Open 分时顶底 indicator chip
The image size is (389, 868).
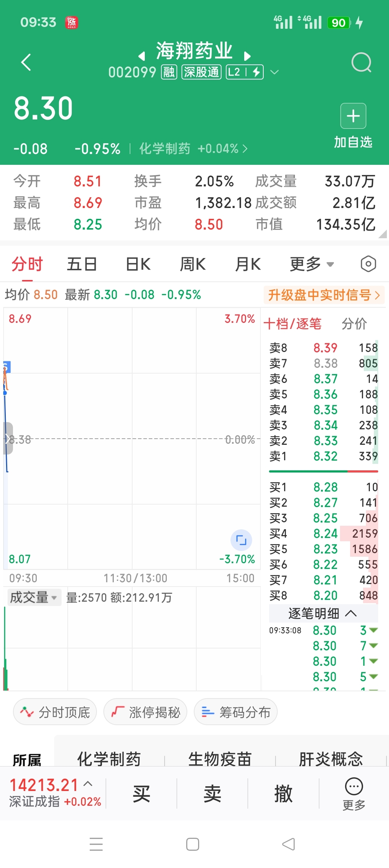[55, 712]
